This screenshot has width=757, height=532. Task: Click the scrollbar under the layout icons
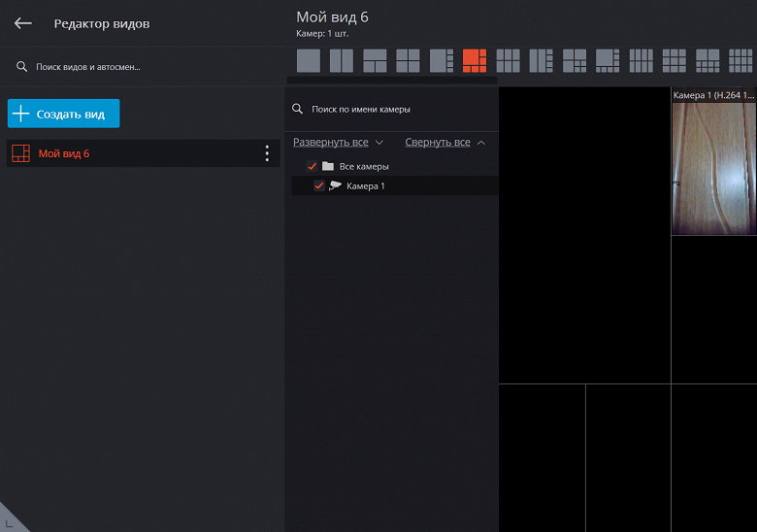pos(392,81)
